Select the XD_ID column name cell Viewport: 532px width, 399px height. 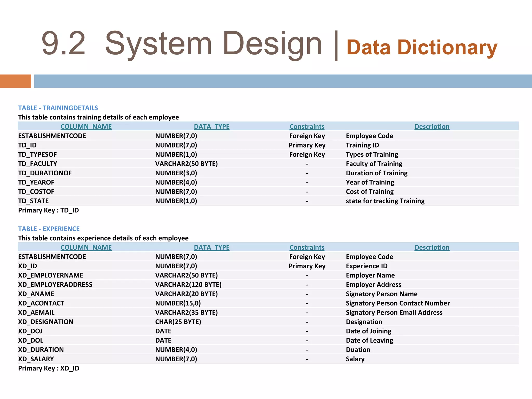click(x=28, y=266)
